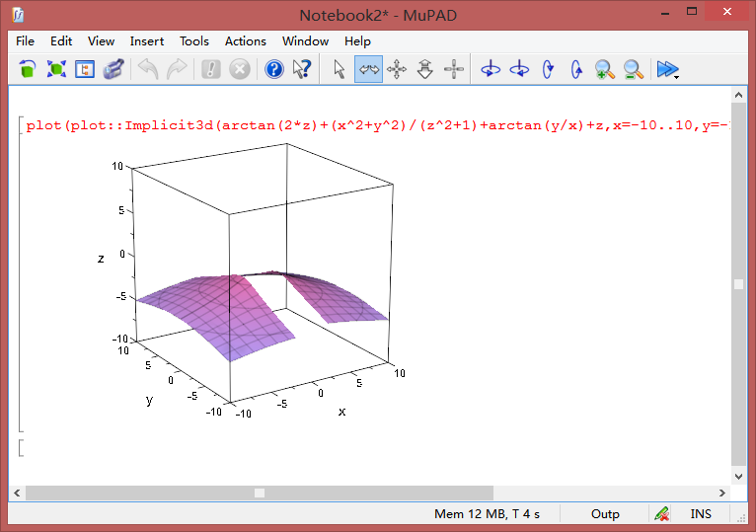
Task: Click the undo arrow icon
Action: pyautogui.click(x=148, y=69)
